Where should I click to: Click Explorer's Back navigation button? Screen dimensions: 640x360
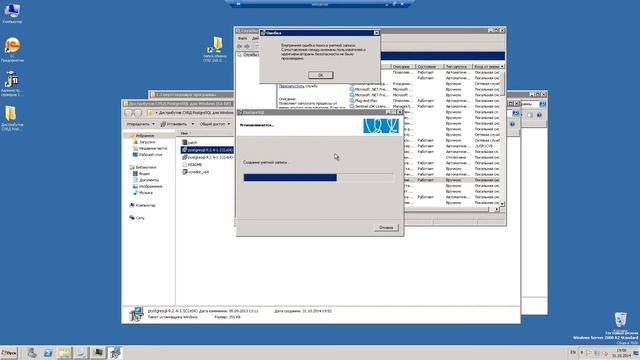pos(129,113)
